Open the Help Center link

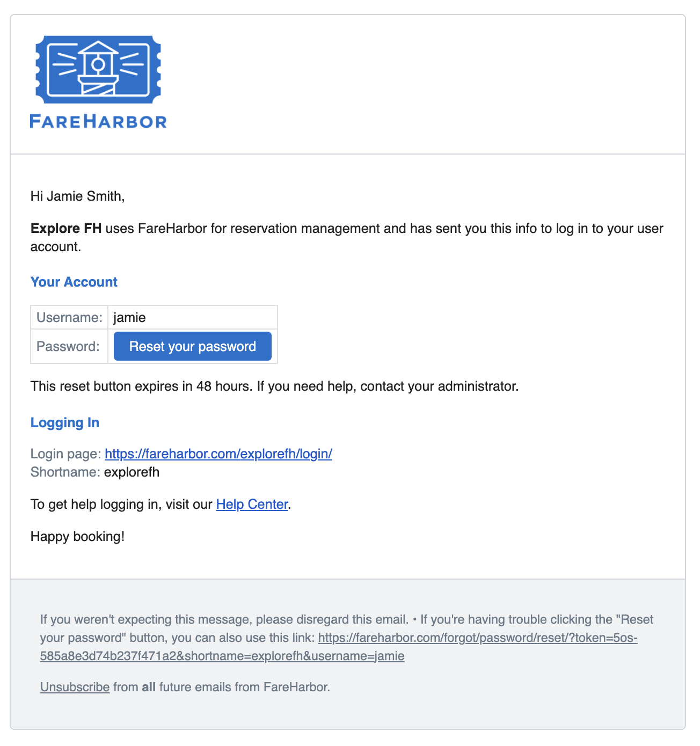coord(252,504)
